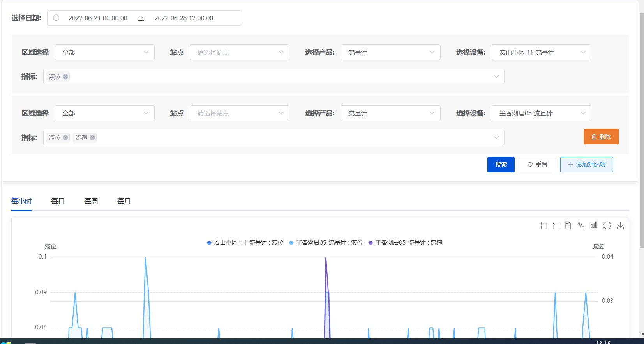The image size is (644, 344).
Task: Toggle legend 宏山小区-11-流量计：液位 series
Action: point(245,243)
